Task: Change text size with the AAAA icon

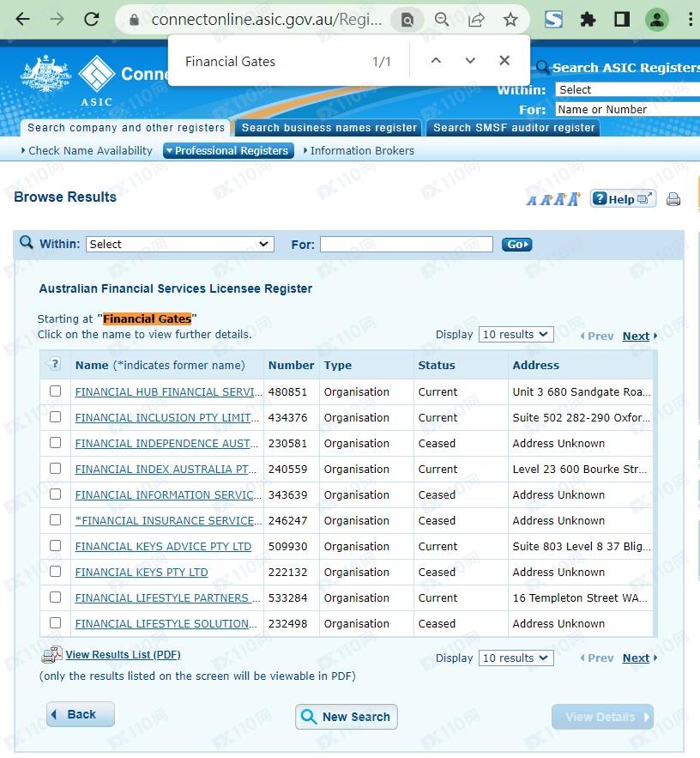Action: (553, 199)
